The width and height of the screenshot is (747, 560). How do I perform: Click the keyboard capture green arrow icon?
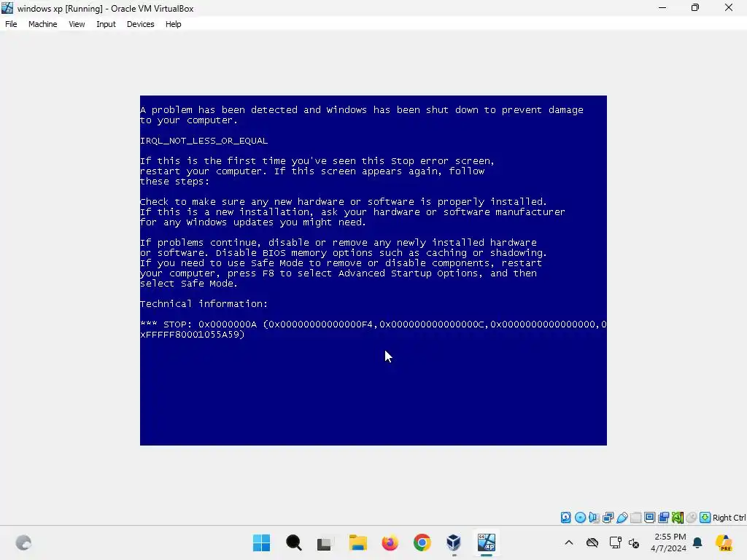point(705,518)
